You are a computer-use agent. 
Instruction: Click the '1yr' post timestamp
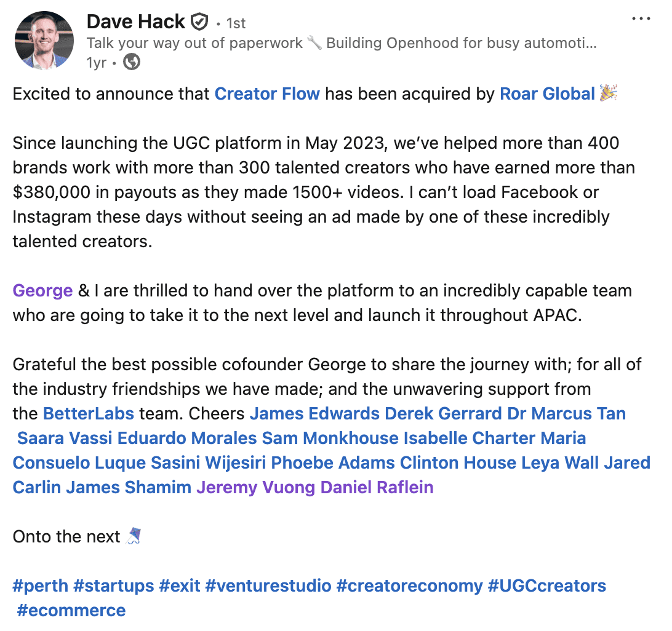[x=96, y=63]
